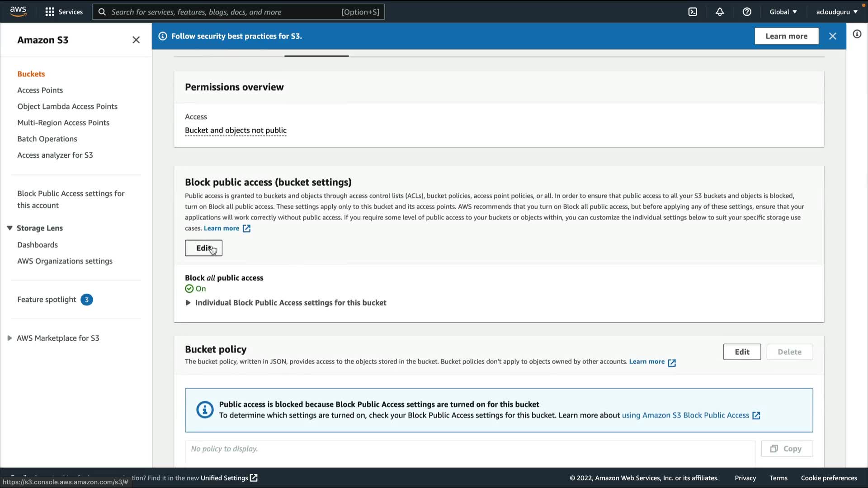Screen dimensions: 868x488
Task: Open Batch Operations from sidebar
Action: 47,139
